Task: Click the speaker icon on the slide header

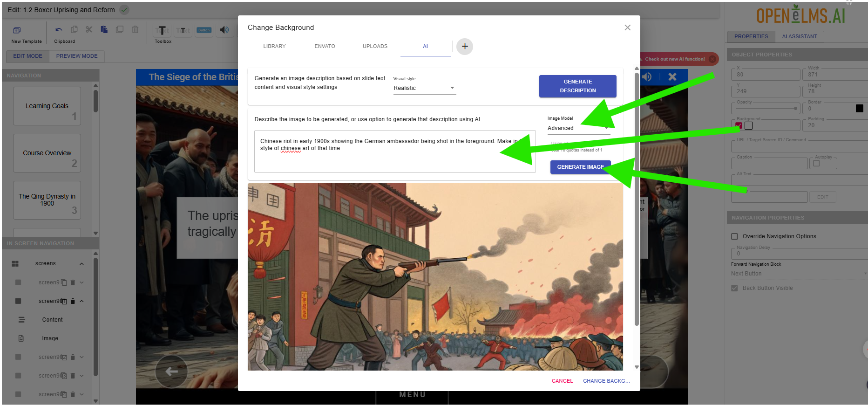Action: coord(647,77)
